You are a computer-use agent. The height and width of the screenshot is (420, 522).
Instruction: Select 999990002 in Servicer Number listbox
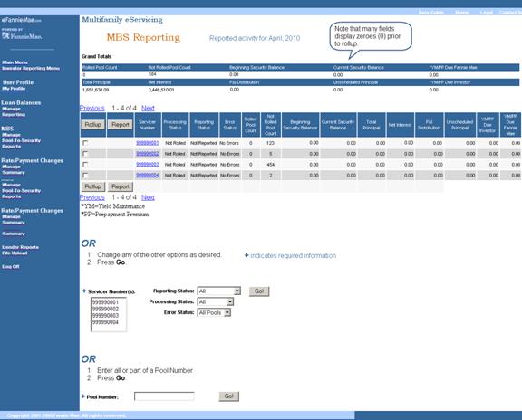click(105, 309)
